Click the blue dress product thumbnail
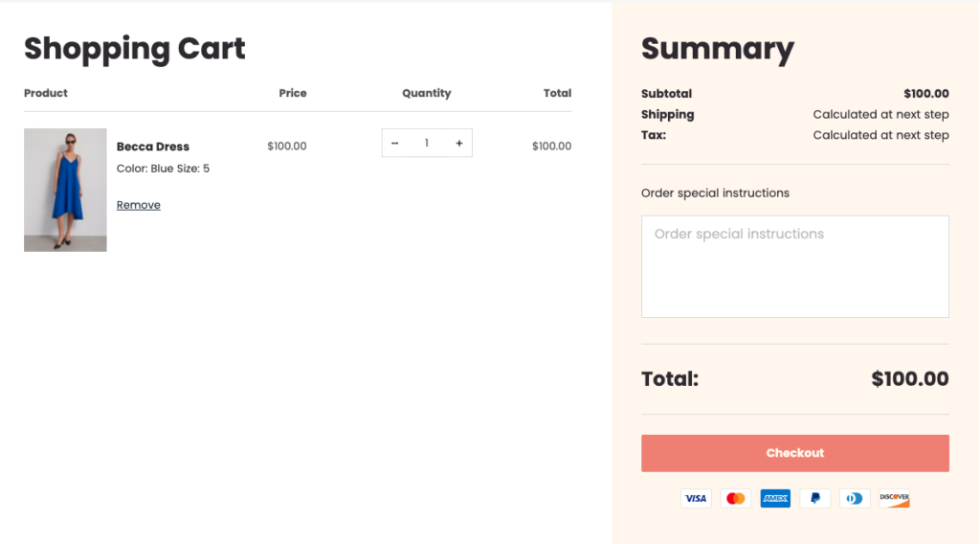 pyautogui.click(x=65, y=190)
